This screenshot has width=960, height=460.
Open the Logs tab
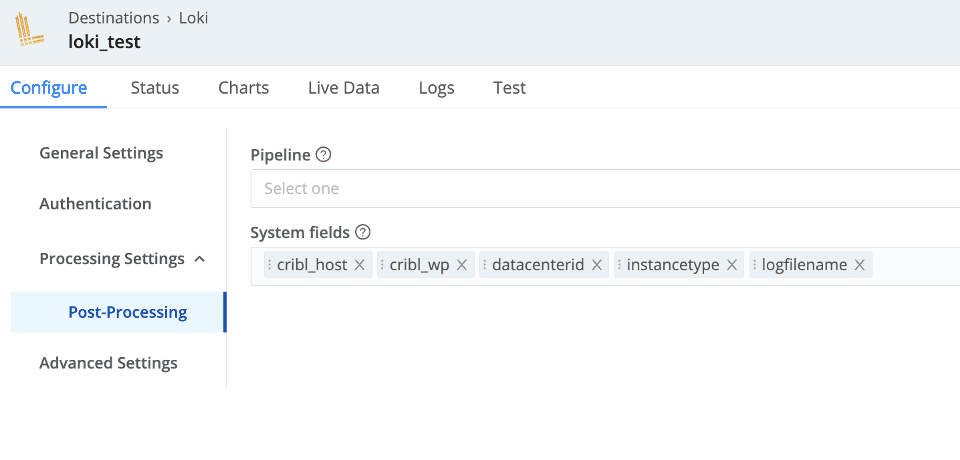[x=436, y=88]
